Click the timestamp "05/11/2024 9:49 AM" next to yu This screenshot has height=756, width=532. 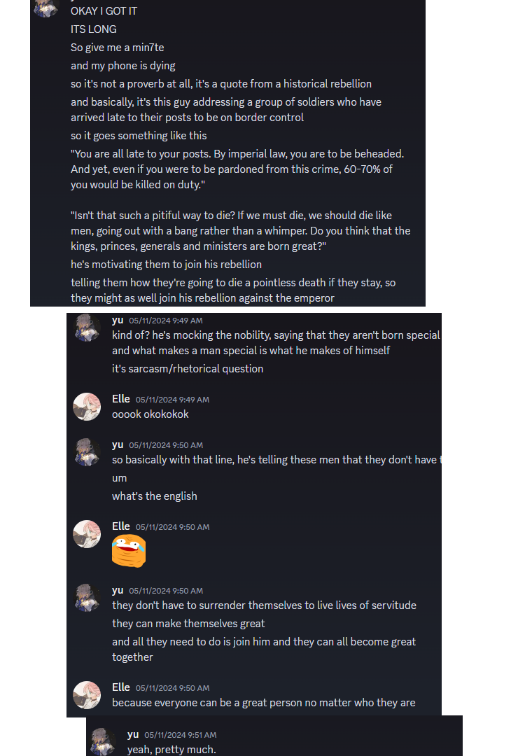pos(165,321)
